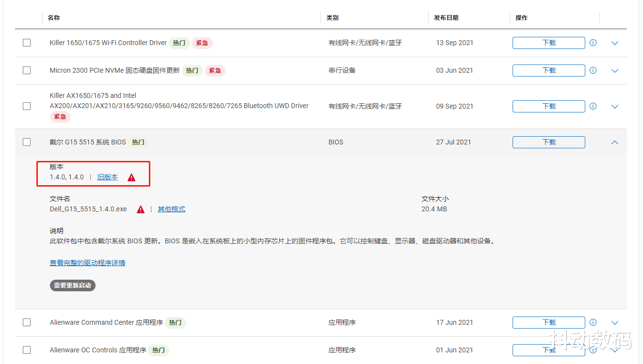Click the 其他格式 link
Image resolution: width=643 pixels, height=364 pixels.
171,209
